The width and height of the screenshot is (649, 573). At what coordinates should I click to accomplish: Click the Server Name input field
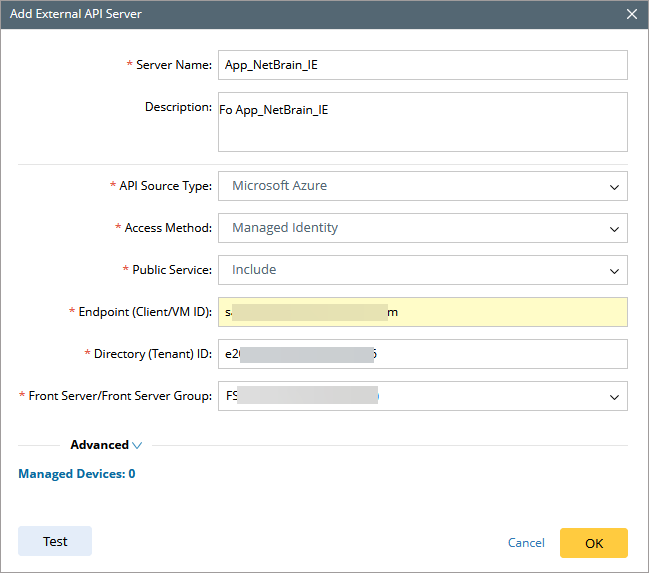coord(422,65)
